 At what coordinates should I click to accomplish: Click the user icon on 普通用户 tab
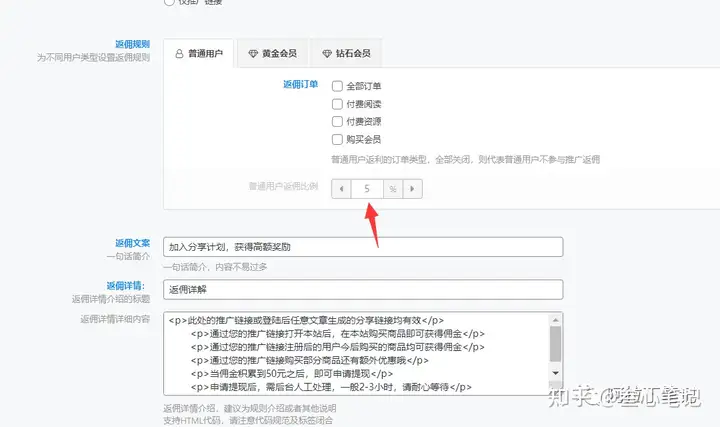[x=179, y=54]
